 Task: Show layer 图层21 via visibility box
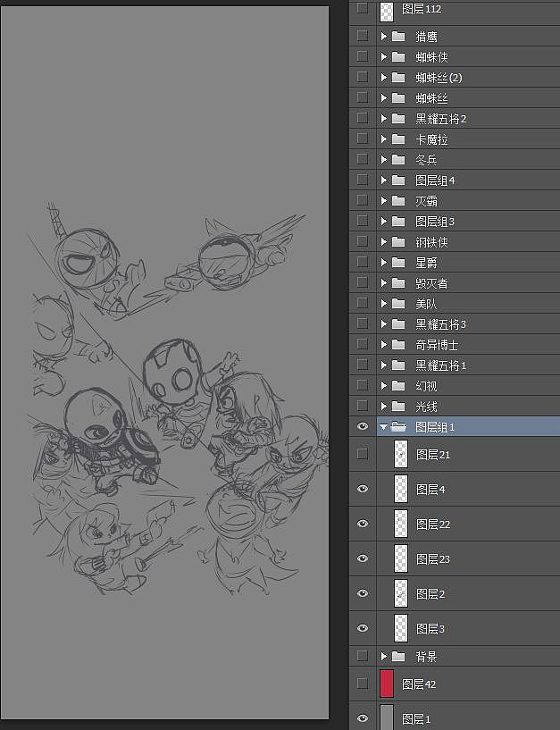tap(362, 453)
